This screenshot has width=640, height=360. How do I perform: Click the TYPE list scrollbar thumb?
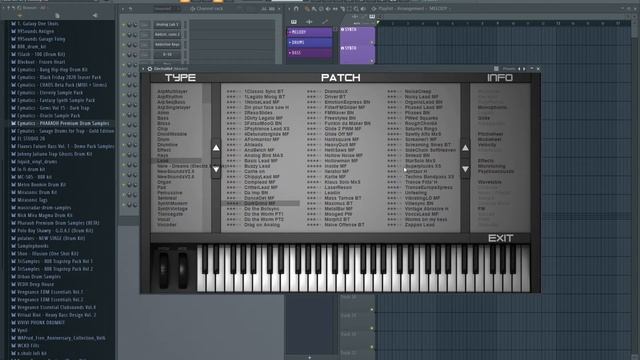click(207, 94)
